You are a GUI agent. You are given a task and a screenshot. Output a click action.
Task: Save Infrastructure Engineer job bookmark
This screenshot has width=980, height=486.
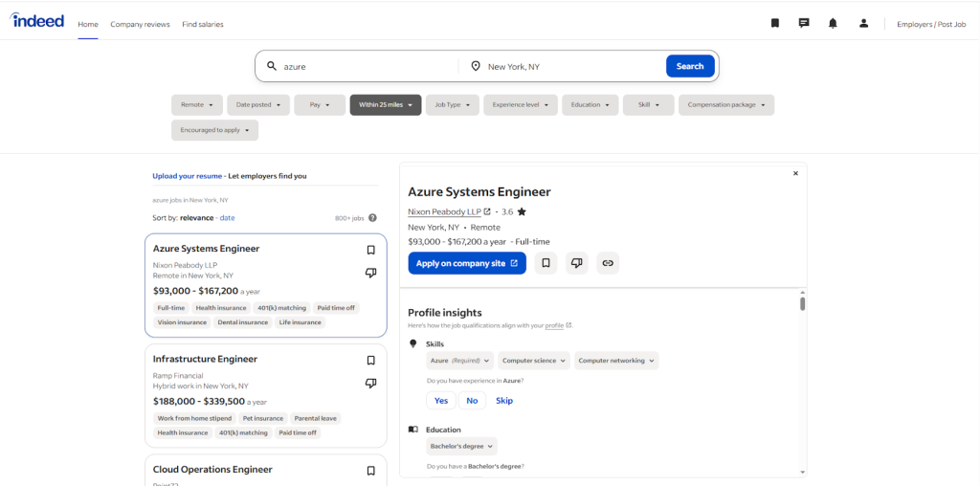pyautogui.click(x=370, y=361)
